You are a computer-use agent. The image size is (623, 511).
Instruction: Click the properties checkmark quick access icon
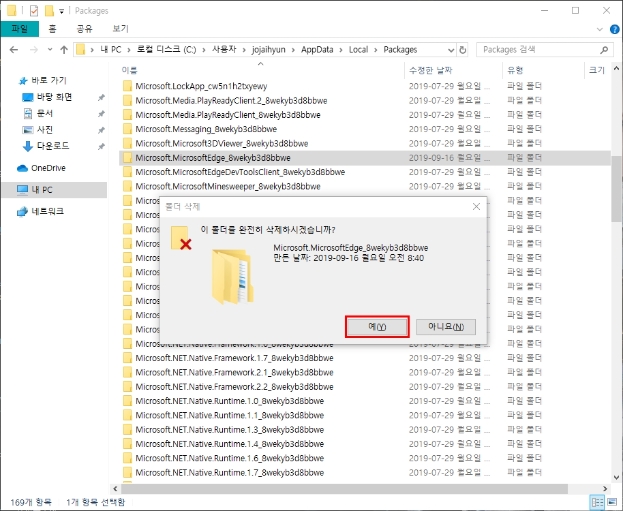pos(34,11)
